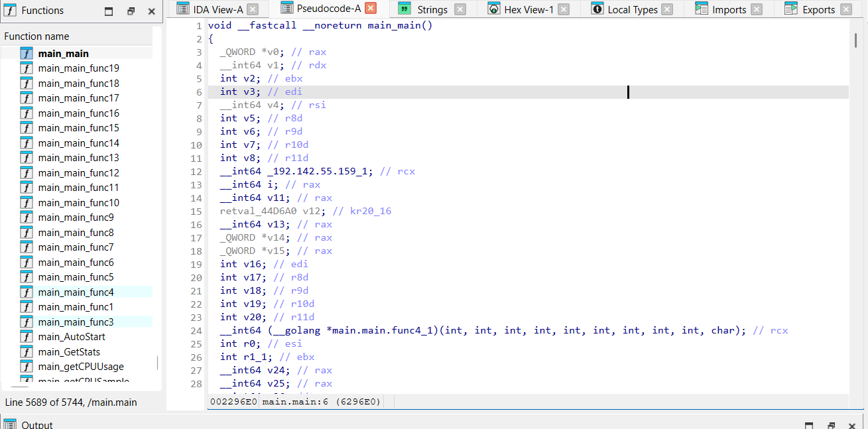Click the function icon beside main_main_func18
This screenshot has width=868, height=429.
(x=27, y=84)
